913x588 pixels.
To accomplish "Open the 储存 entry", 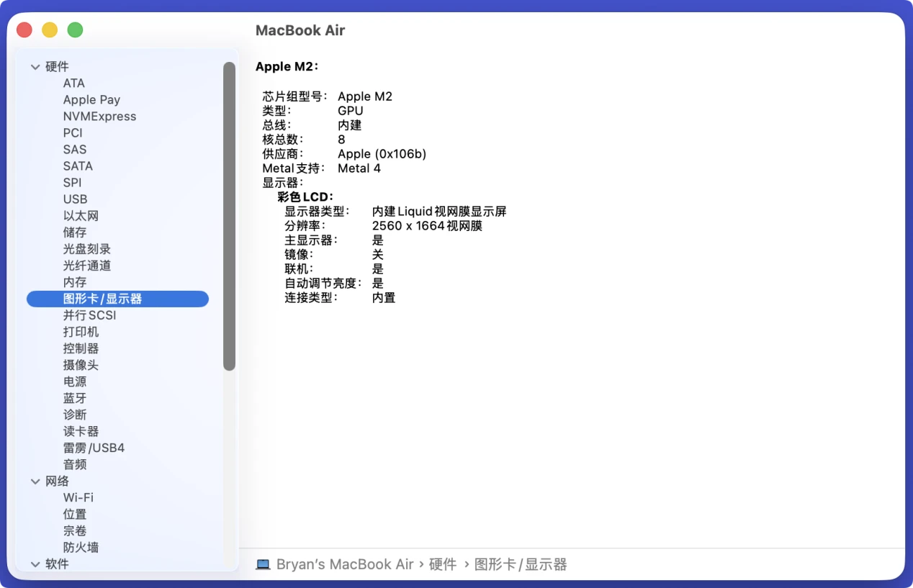I will pos(75,232).
